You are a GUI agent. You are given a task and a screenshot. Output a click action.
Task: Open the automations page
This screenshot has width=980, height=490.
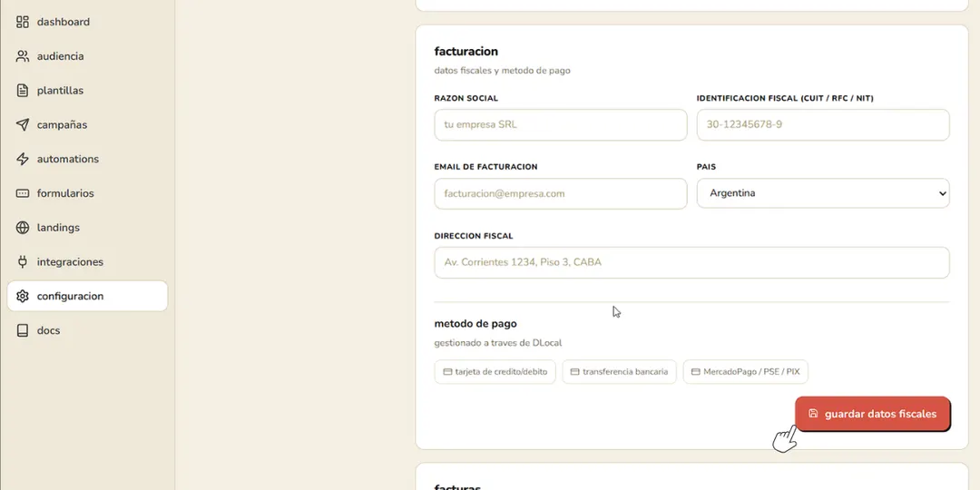pyautogui.click(x=87, y=159)
